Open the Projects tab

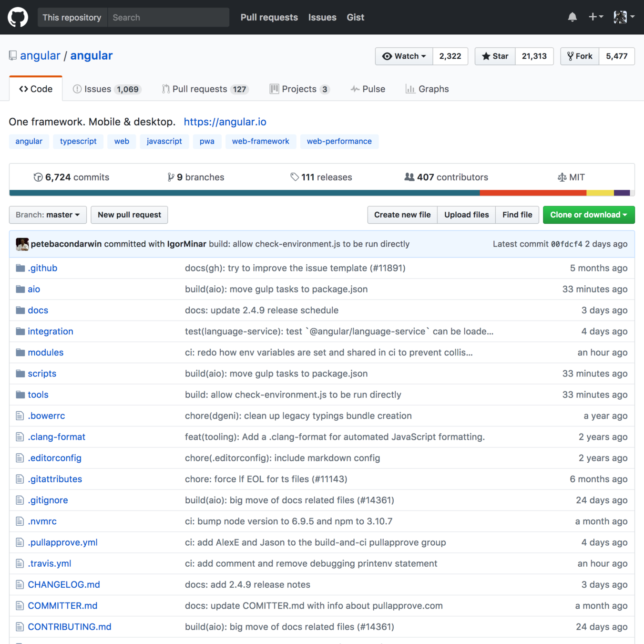click(x=300, y=89)
